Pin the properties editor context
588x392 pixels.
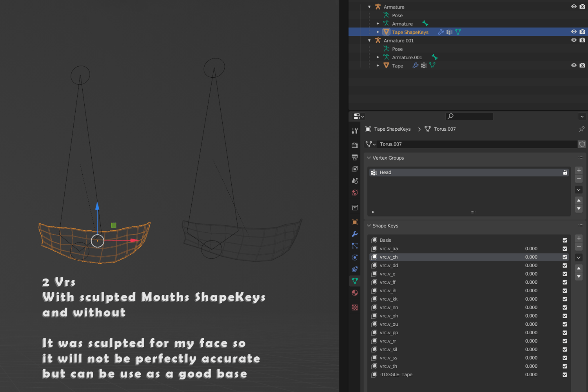[582, 129]
